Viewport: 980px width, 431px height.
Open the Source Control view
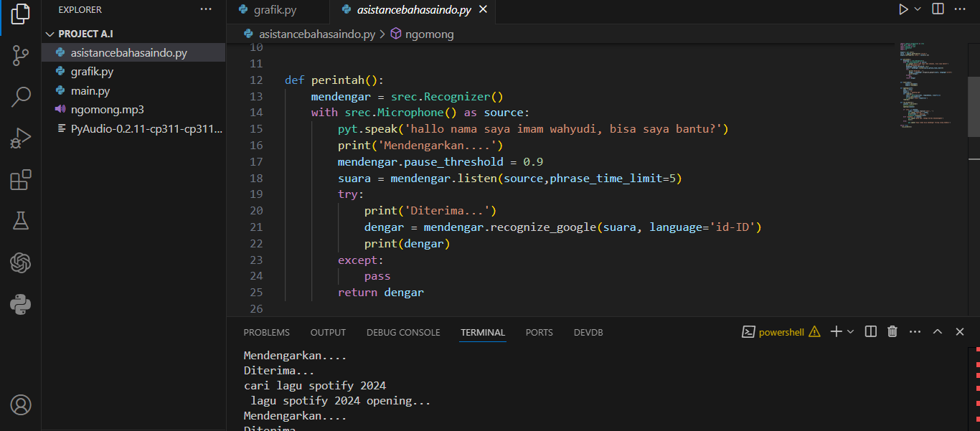(21, 55)
